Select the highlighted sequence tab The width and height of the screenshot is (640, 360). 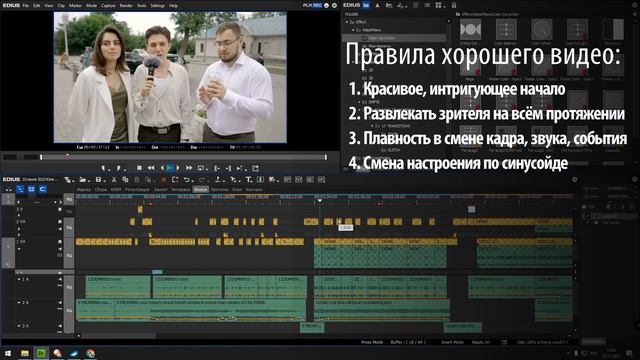(x=200, y=190)
